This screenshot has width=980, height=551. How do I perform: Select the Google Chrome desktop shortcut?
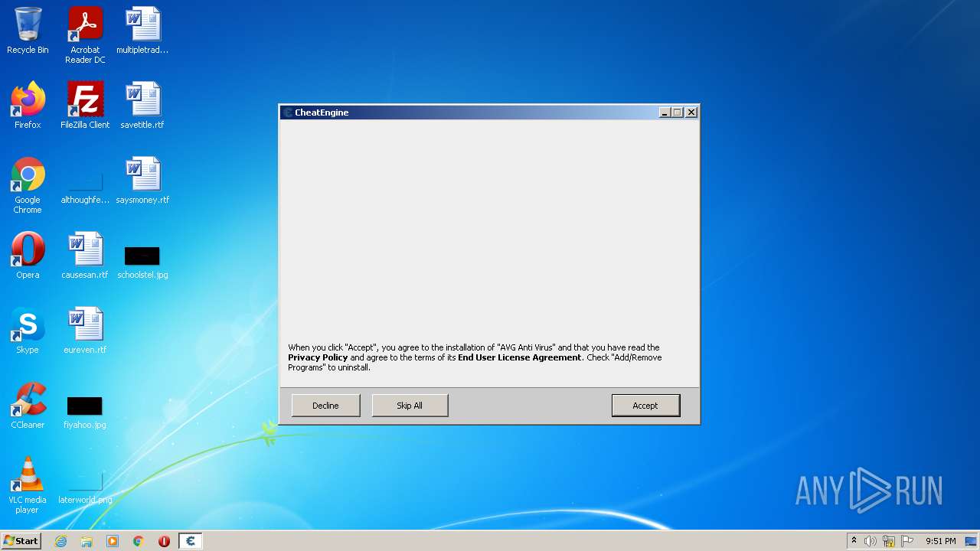[x=28, y=186]
